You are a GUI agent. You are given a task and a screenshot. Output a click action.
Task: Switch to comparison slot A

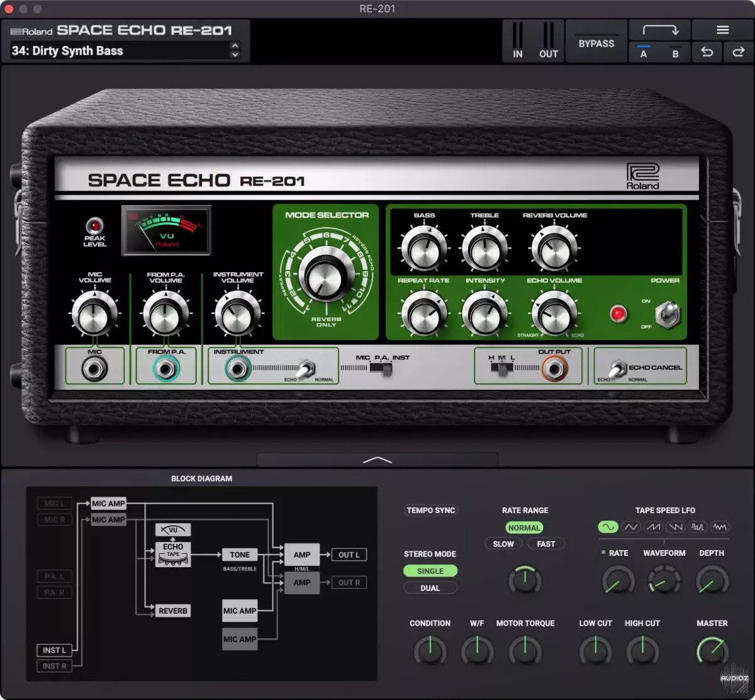tap(644, 52)
